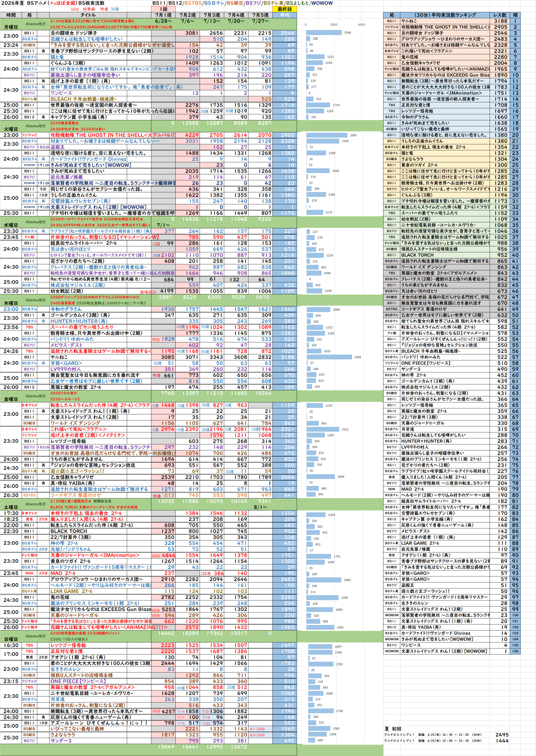Click the rank number 106 cell

click(x=515, y=651)
